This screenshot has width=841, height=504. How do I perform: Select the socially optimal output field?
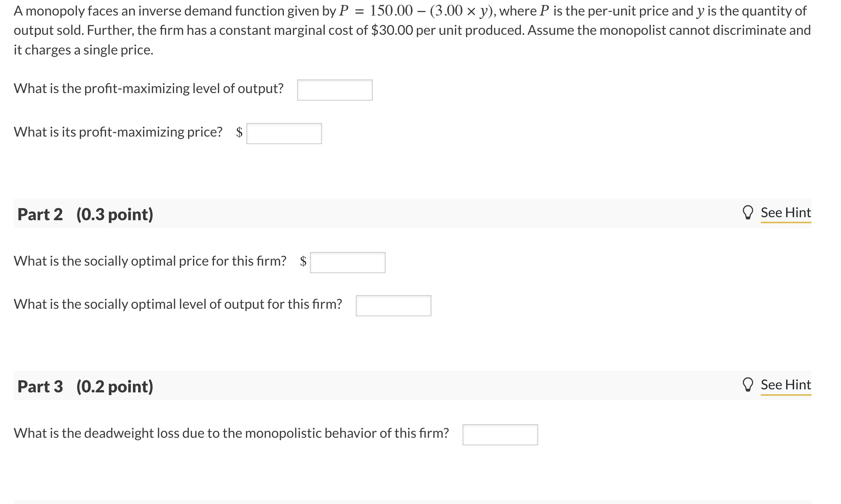(394, 306)
